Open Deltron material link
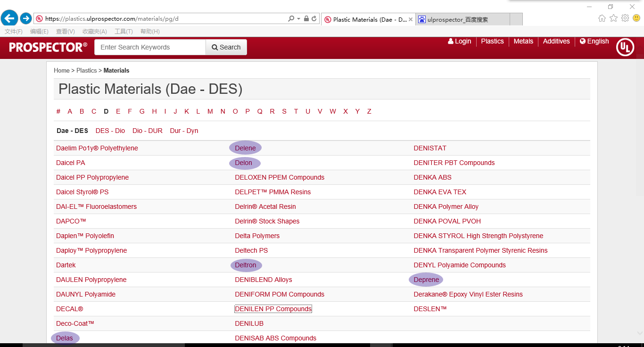The width and height of the screenshot is (644, 347). pyautogui.click(x=246, y=265)
